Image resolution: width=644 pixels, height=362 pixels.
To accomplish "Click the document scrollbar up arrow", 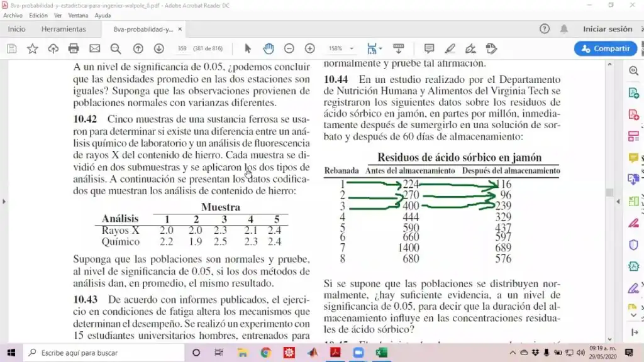I will 609,65.
